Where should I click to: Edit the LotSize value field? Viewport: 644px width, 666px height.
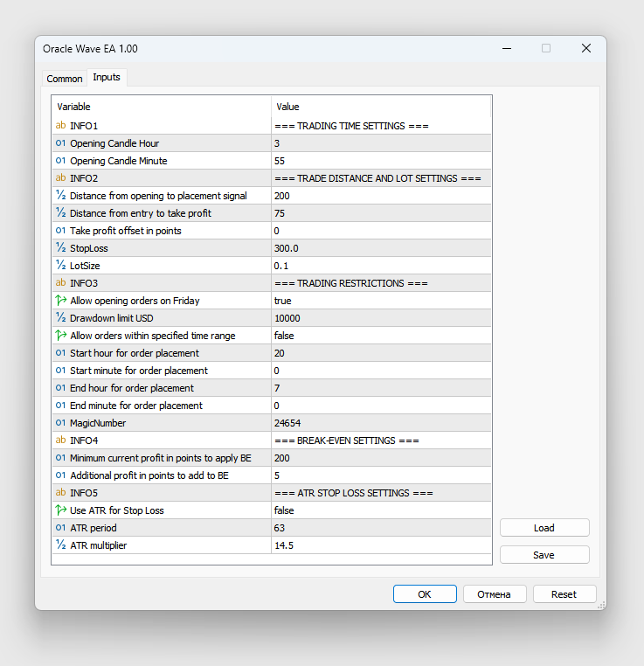click(381, 266)
